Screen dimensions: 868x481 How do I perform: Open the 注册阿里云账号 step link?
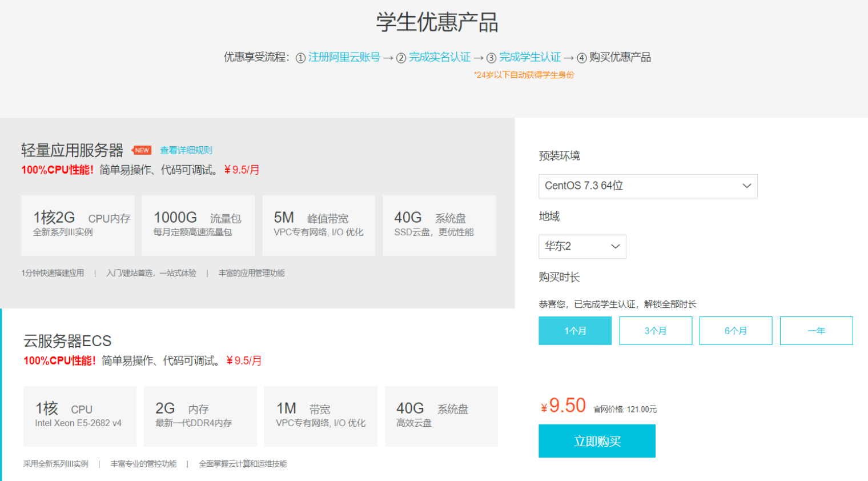click(x=344, y=57)
